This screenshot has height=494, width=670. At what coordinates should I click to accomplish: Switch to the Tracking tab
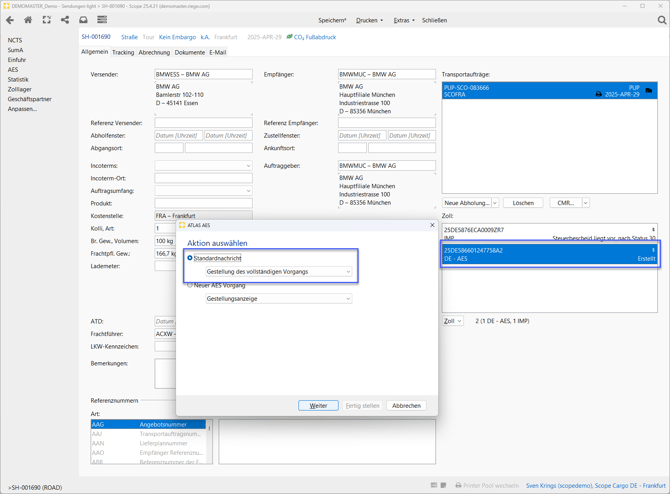(123, 52)
